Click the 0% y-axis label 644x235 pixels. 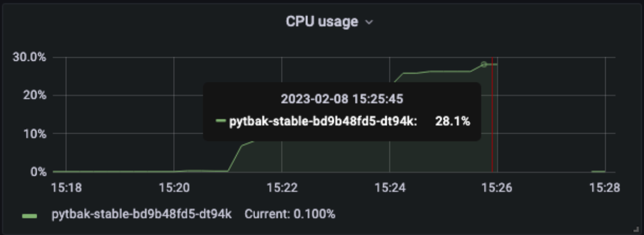(39, 172)
